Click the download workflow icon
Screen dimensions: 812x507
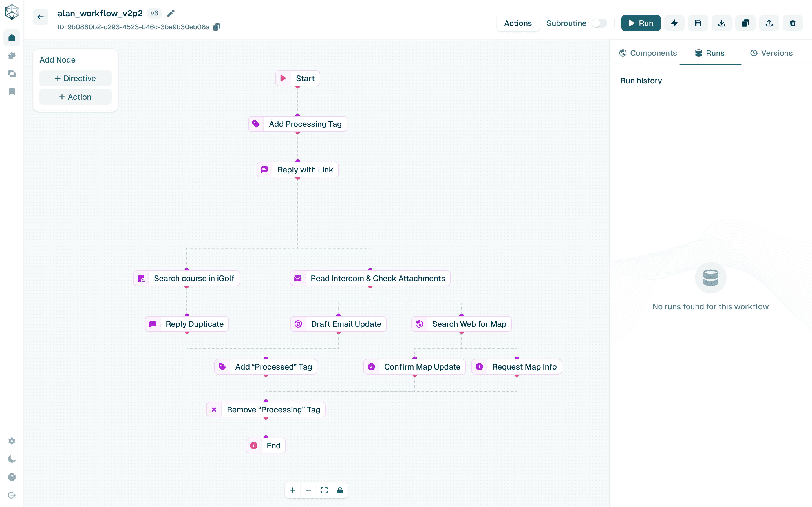point(721,23)
